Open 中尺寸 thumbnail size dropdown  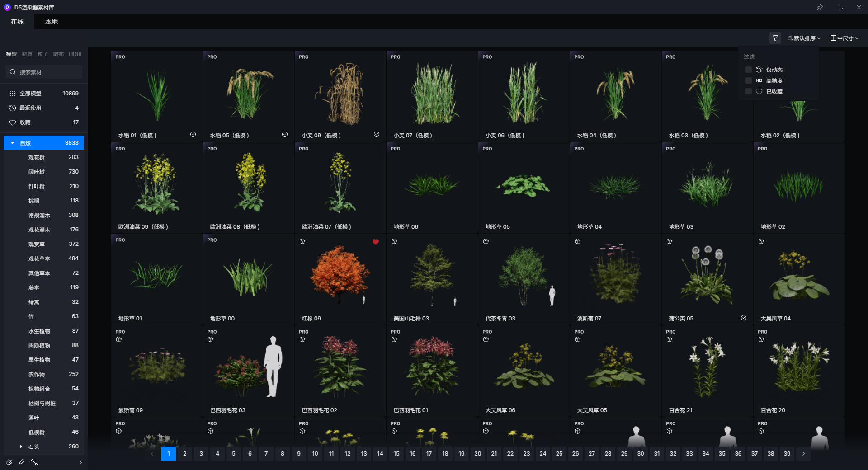tap(845, 38)
